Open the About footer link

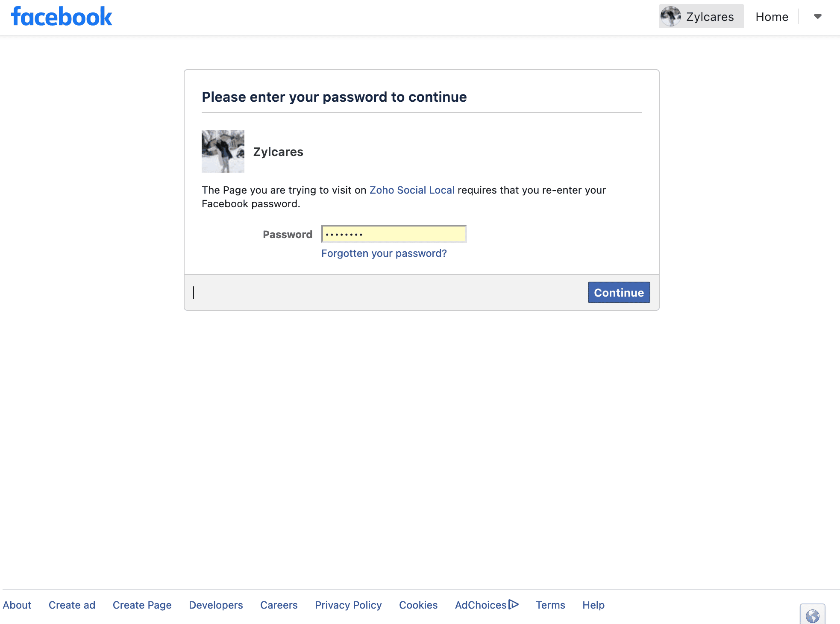pyautogui.click(x=17, y=605)
